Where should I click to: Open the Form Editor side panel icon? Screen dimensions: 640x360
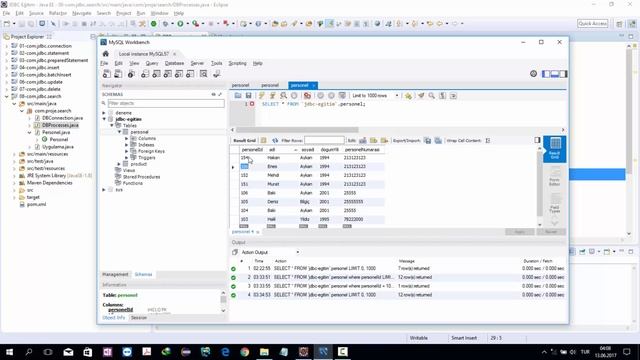[555, 176]
